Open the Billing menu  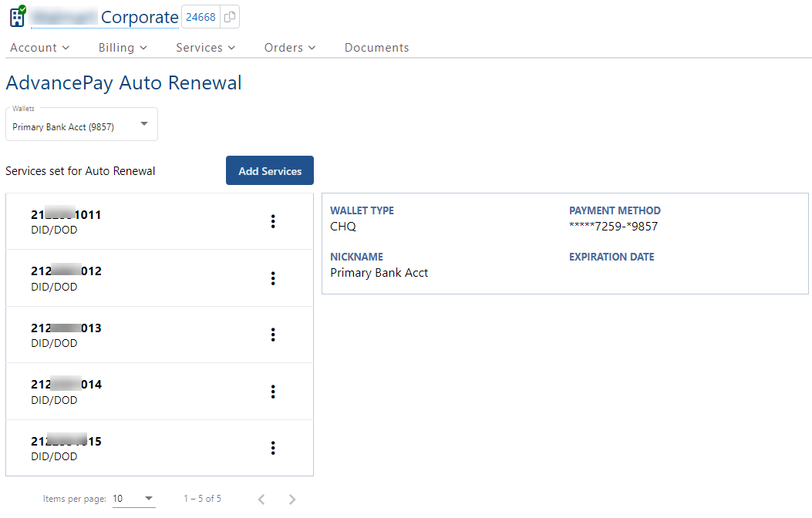pos(123,48)
